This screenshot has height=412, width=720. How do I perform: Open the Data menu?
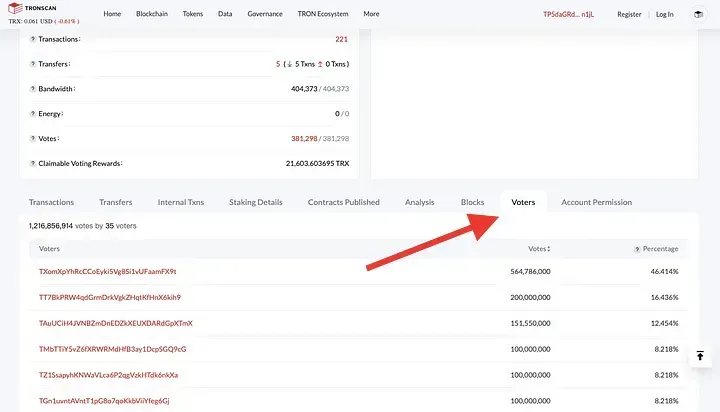click(x=225, y=14)
